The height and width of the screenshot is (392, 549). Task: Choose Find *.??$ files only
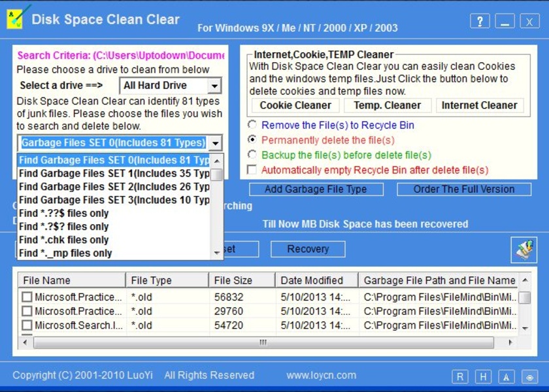pos(114,214)
